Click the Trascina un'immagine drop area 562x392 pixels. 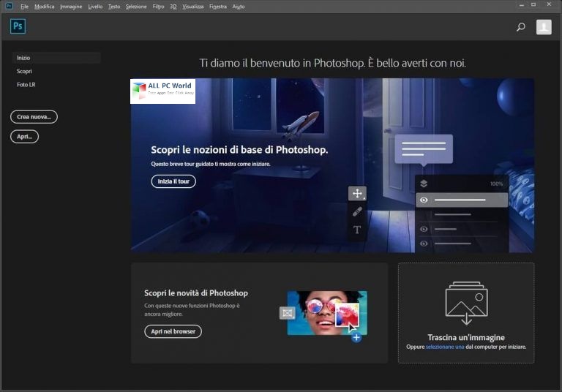coord(466,313)
